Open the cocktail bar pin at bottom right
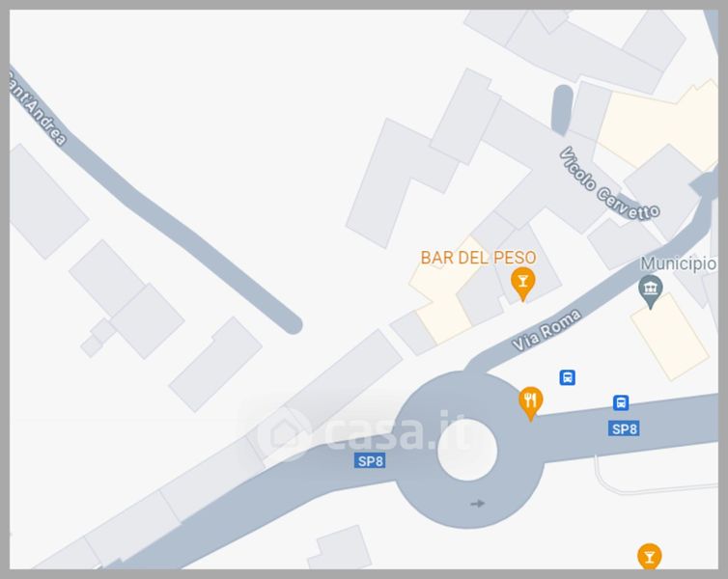The width and height of the screenshot is (728, 579). [649, 556]
